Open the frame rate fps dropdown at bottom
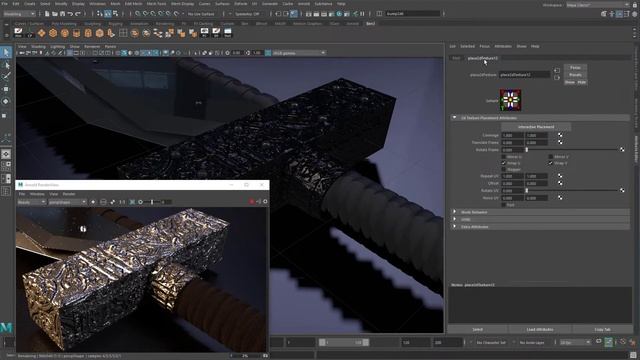640x360 pixels. pos(576,342)
